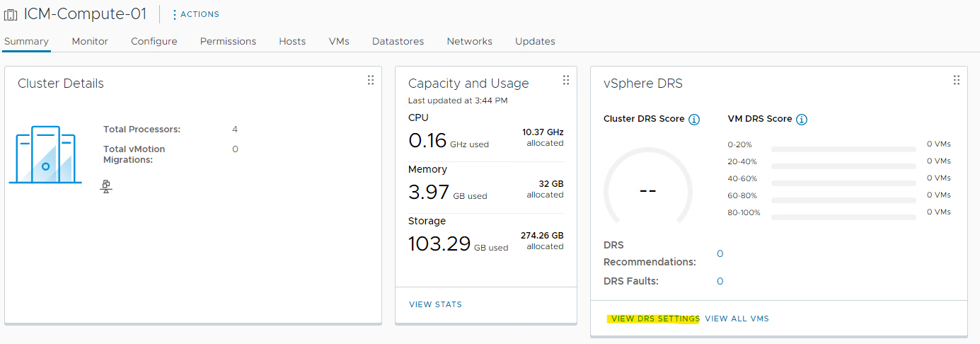Click the Capacity and Usage card title
The image size is (980, 344).
[468, 84]
